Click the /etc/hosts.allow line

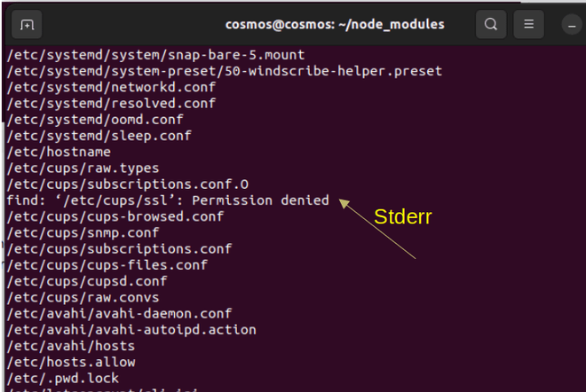click(71, 362)
